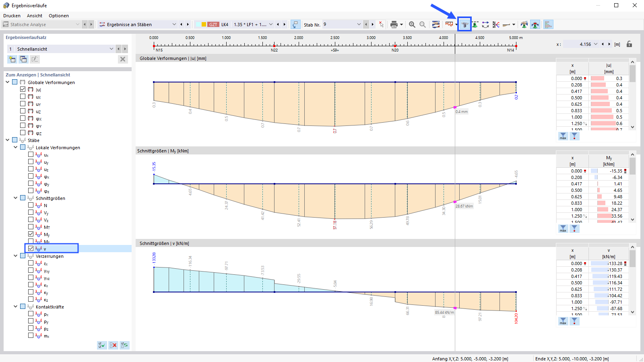This screenshot has width=644, height=362.
Task: Click the zoom out magnifier icon
Action: (423, 25)
